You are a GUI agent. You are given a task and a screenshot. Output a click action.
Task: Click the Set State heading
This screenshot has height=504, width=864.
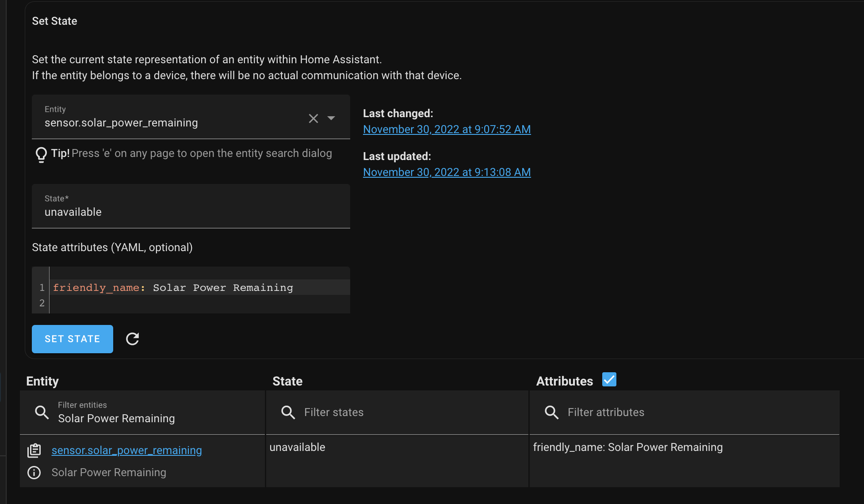click(x=54, y=21)
